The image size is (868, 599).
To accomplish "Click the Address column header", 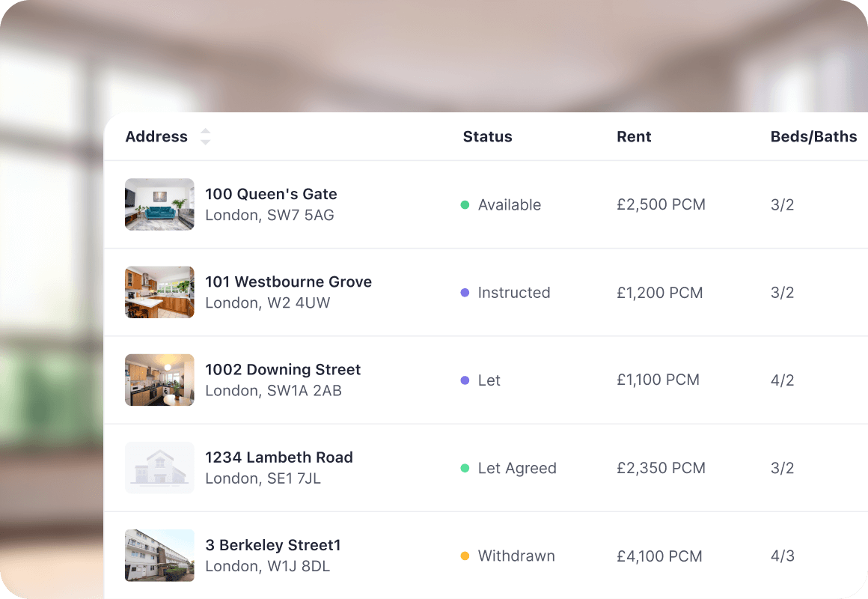I will point(156,137).
